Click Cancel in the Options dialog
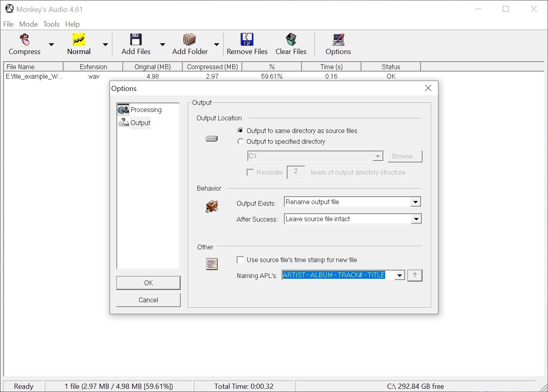Image resolution: width=548 pixels, height=392 pixels. coord(148,300)
